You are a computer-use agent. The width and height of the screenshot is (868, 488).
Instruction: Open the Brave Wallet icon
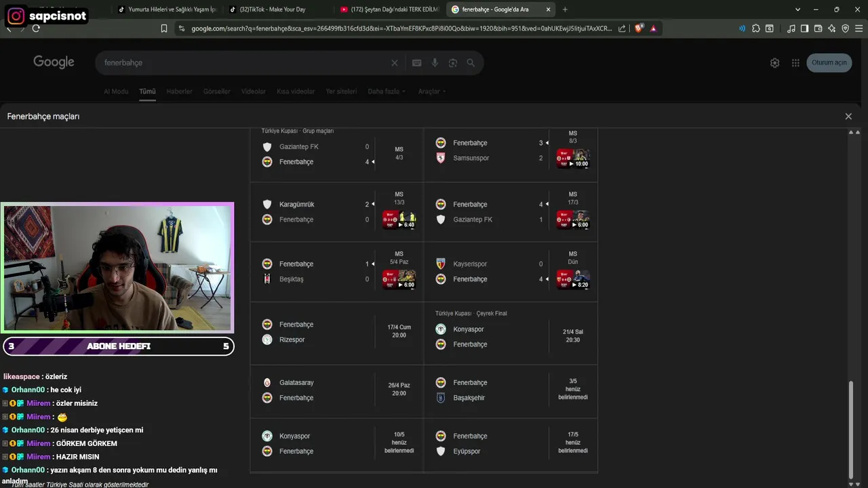coord(818,28)
